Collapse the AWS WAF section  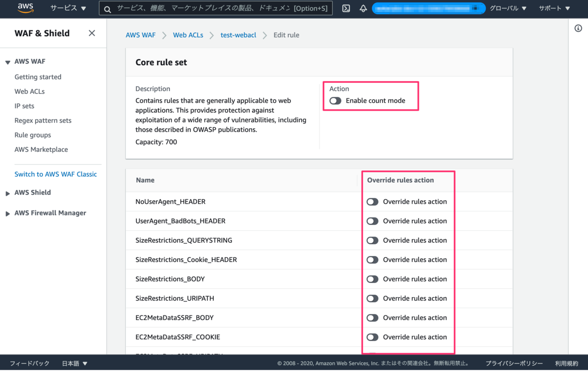pos(8,62)
